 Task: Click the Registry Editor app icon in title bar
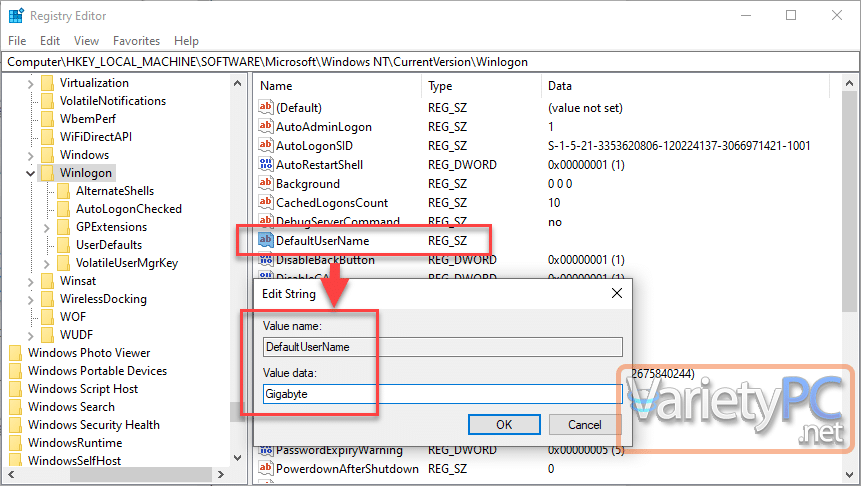16,15
